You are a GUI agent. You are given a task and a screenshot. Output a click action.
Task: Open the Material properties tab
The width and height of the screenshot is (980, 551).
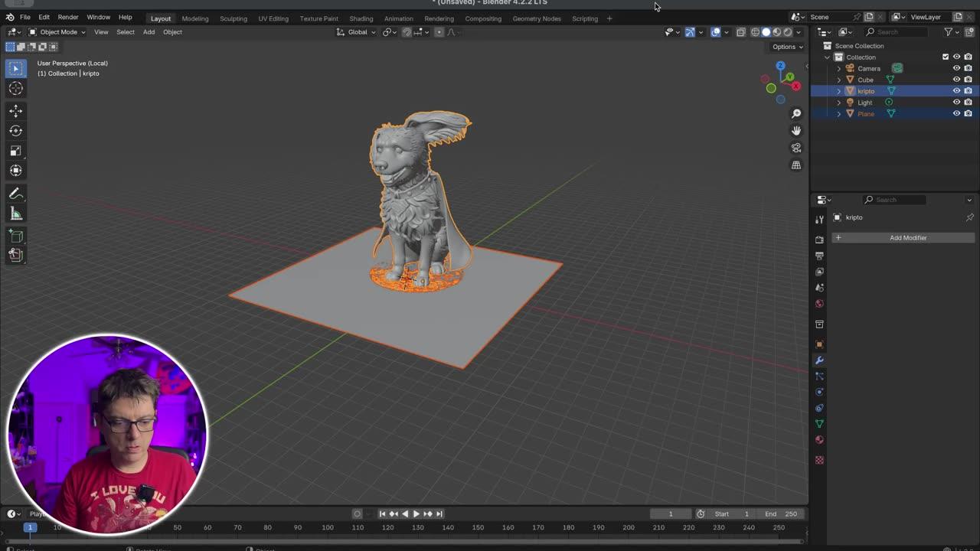pos(819,440)
